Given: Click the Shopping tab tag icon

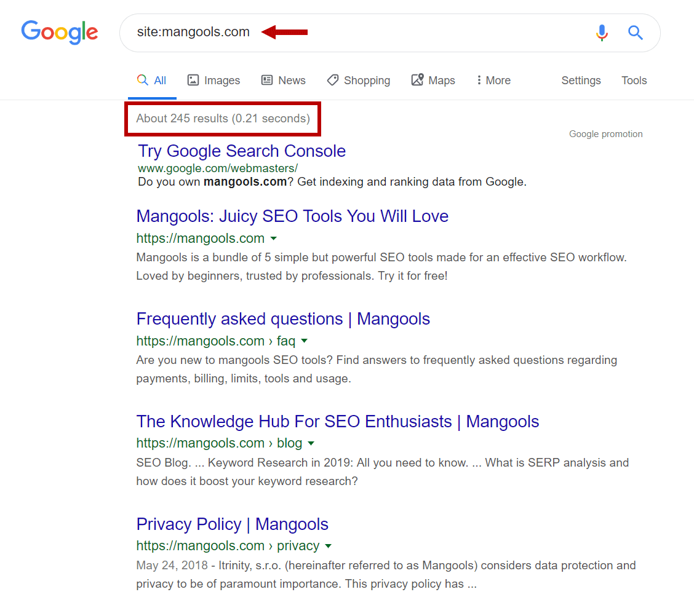Looking at the screenshot, I should pyautogui.click(x=333, y=80).
